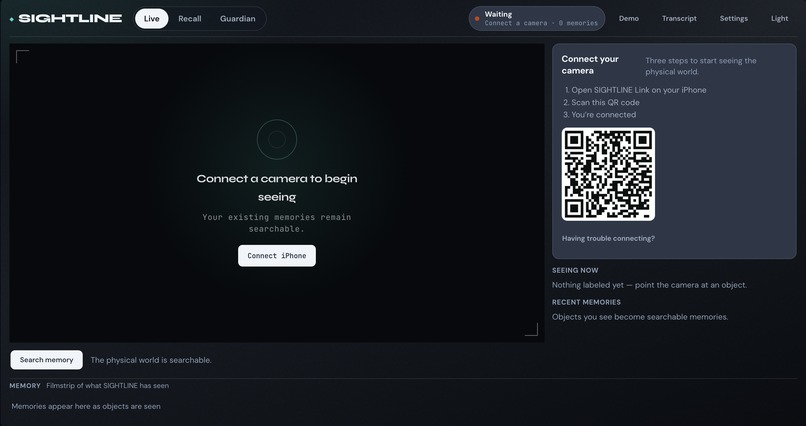
Task: Click the Waiting connection status pill
Action: click(537, 18)
